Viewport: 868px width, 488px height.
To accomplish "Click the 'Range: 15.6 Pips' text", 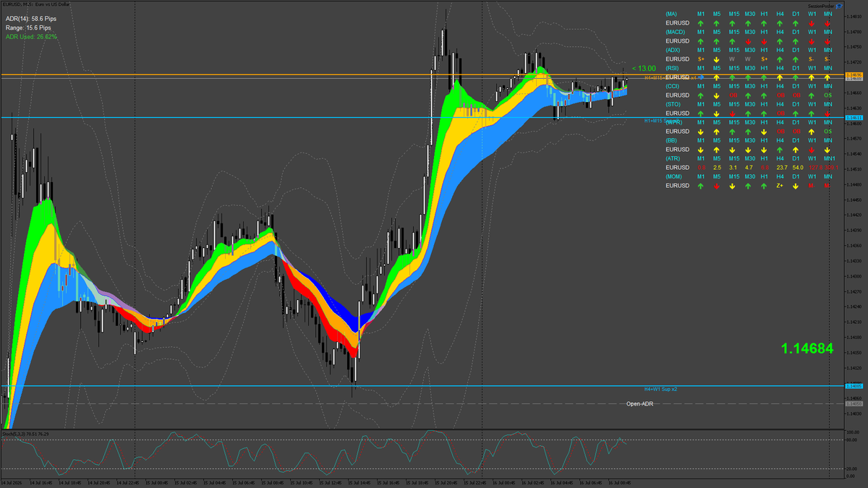I will [28, 27].
